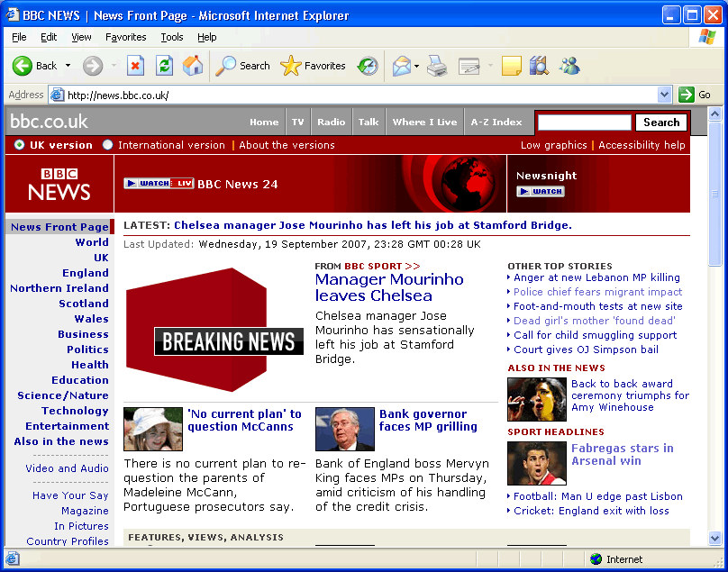This screenshot has height=572, width=728.
Task: Select the International version radio button
Action: pyautogui.click(x=108, y=145)
